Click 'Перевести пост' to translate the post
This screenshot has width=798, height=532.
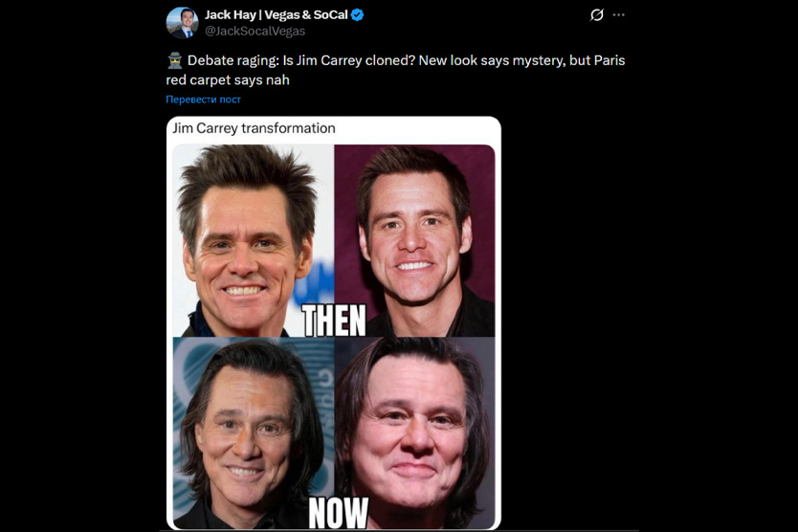coord(203,100)
